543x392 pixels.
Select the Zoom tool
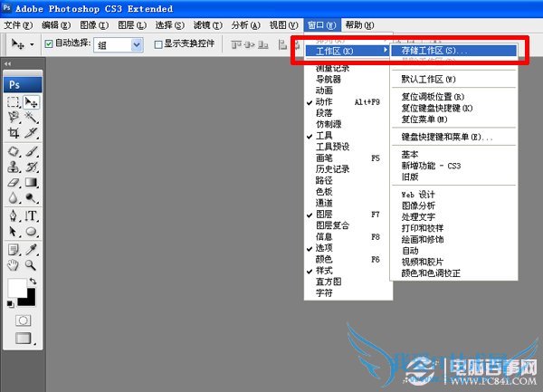pos(32,265)
